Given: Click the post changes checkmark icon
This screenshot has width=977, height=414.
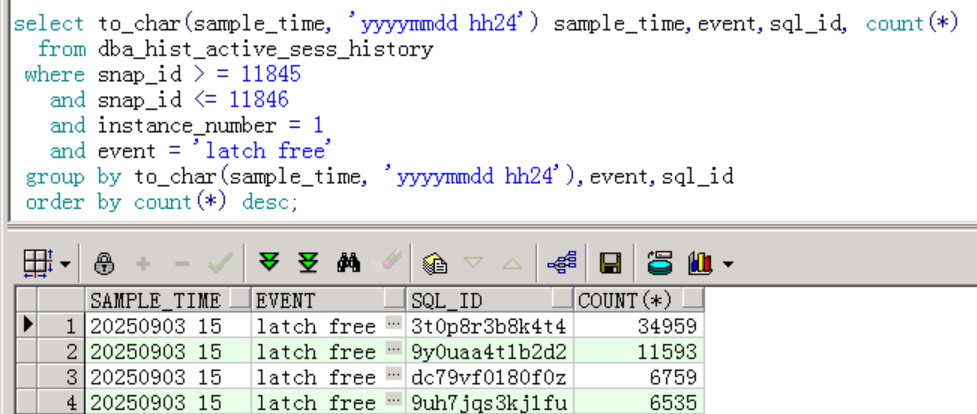Looking at the screenshot, I should [221, 263].
